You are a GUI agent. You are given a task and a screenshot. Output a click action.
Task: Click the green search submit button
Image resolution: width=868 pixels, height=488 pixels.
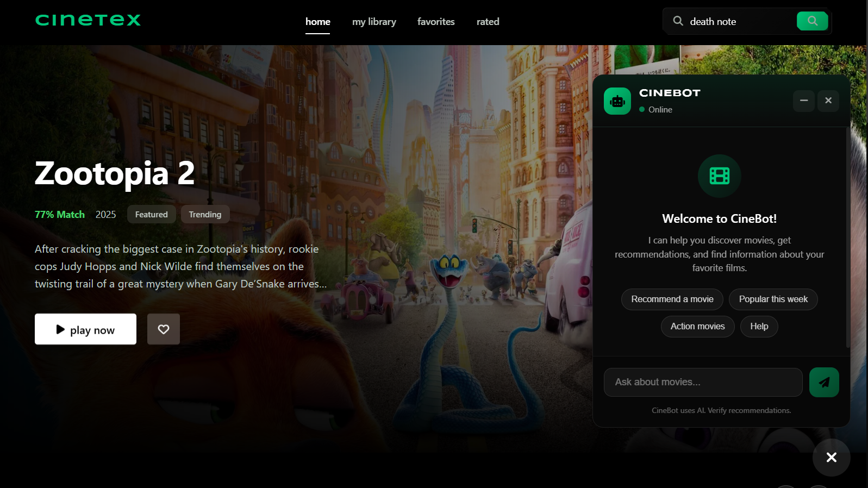pyautogui.click(x=812, y=21)
